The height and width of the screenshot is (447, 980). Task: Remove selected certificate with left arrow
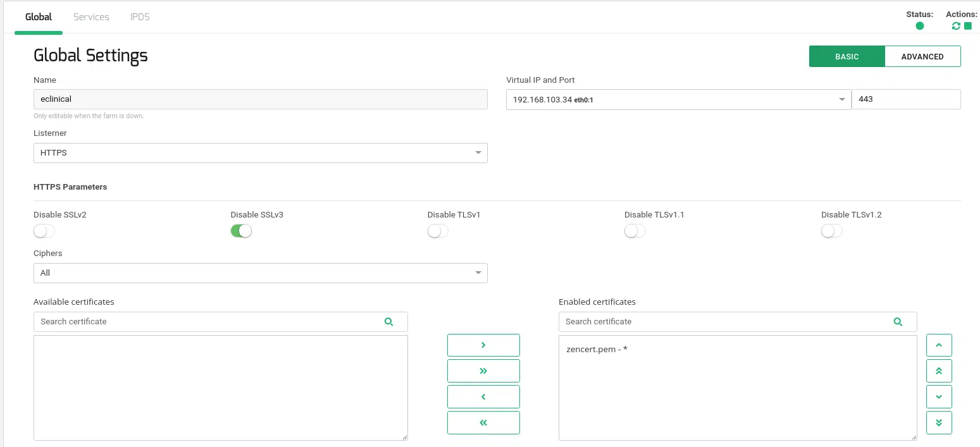[x=483, y=397]
